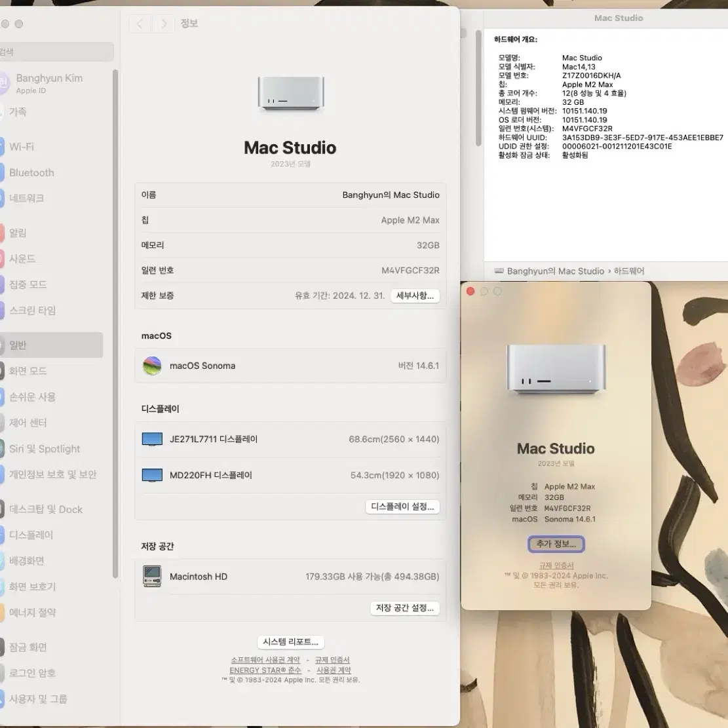Viewport: 728px width, 728px height.
Task: Open 사운드 settings in the sidebar
Action: point(22,259)
